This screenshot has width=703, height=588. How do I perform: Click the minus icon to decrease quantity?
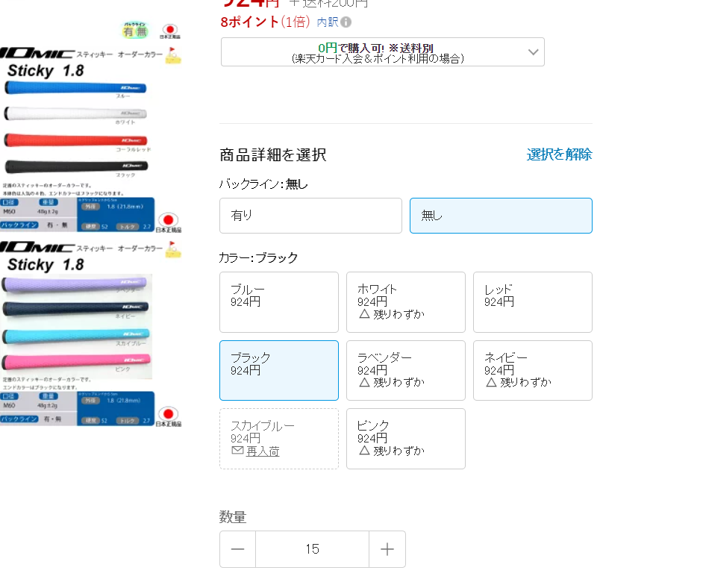coord(237,549)
